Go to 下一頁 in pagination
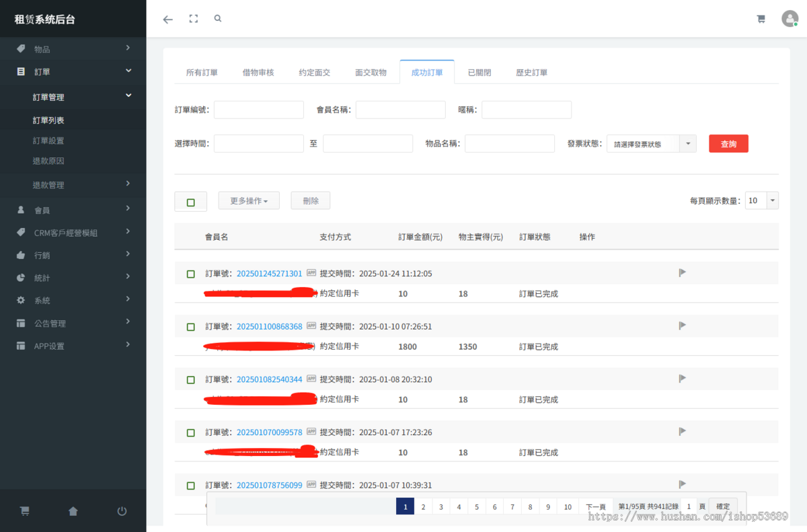 pyautogui.click(x=596, y=507)
